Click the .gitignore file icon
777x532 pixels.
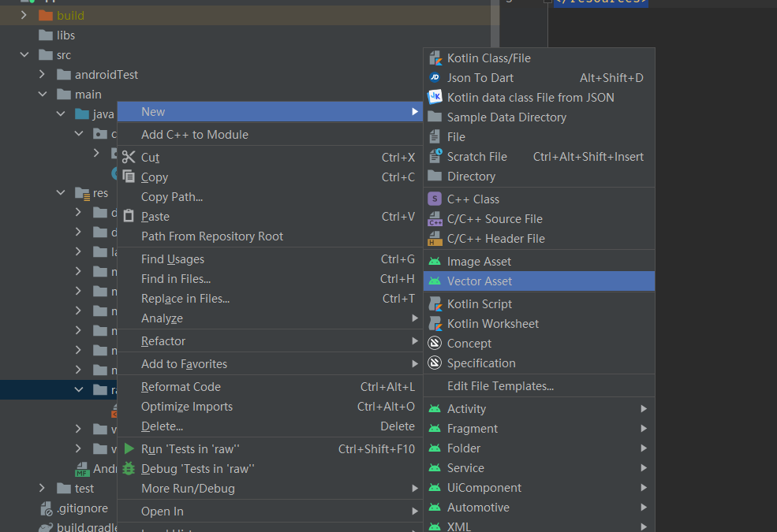click(46, 508)
